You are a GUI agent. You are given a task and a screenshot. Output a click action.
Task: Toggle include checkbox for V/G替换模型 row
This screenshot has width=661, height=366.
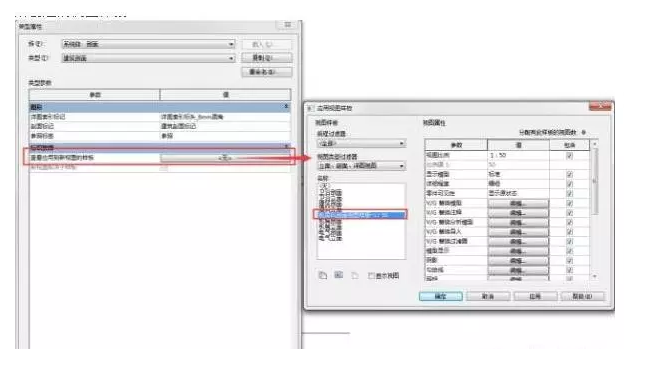pos(570,203)
